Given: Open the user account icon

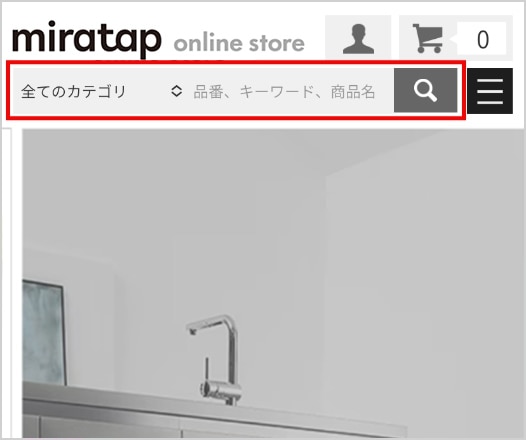Looking at the screenshot, I should pos(358,38).
